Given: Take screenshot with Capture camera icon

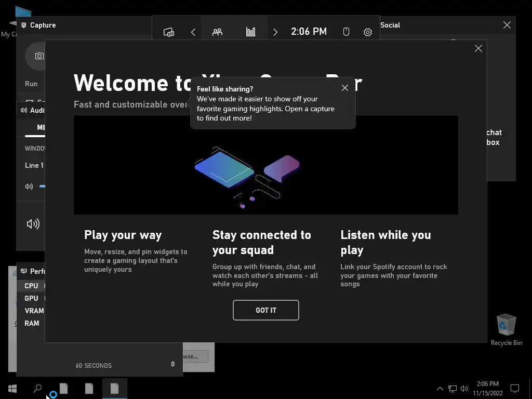Looking at the screenshot, I should pos(39,56).
